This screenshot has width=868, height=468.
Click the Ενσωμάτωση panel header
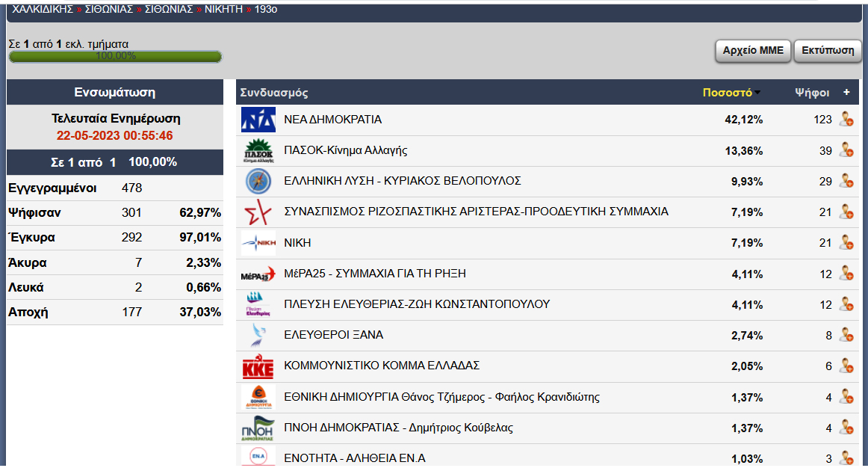[x=114, y=92]
